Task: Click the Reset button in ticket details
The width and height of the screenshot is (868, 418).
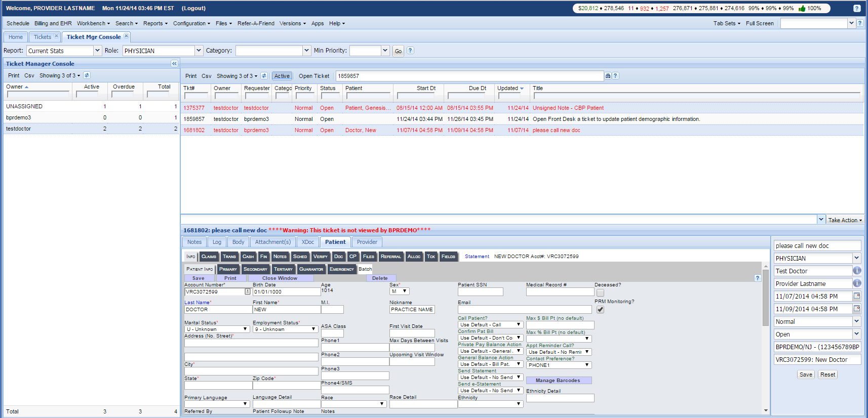Action: [x=827, y=374]
